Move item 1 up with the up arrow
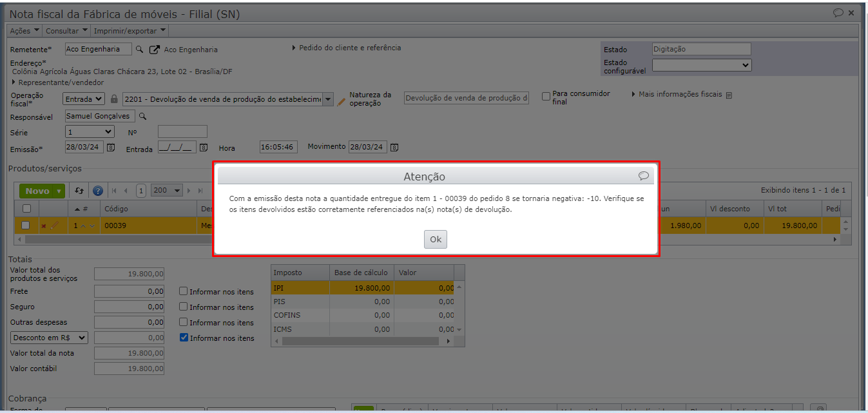This screenshot has width=868, height=413. [x=83, y=226]
